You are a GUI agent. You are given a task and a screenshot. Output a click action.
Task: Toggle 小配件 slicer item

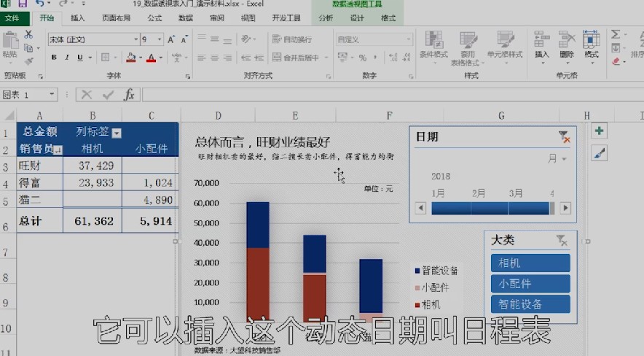530,284
